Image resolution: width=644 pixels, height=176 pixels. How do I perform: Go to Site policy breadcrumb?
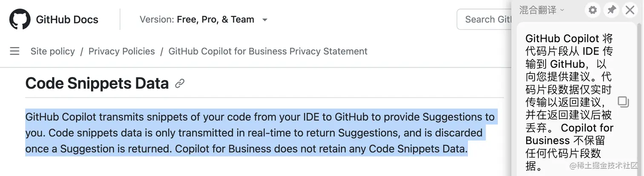(52, 52)
